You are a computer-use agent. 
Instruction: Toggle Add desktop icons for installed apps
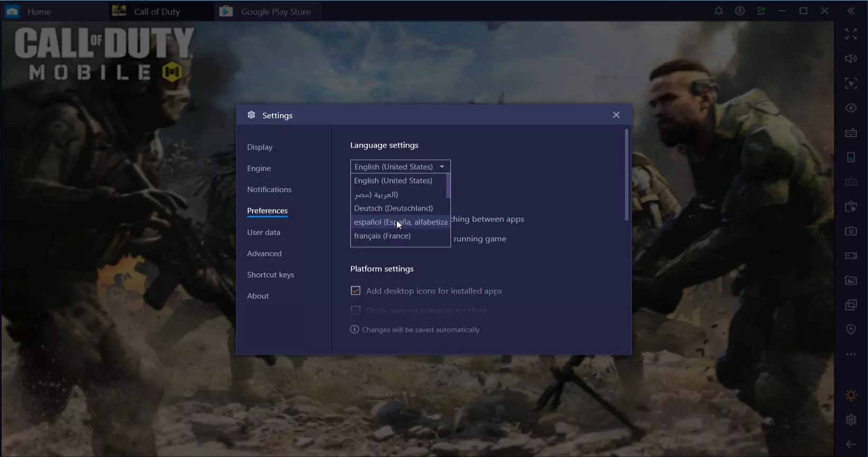pyautogui.click(x=356, y=291)
